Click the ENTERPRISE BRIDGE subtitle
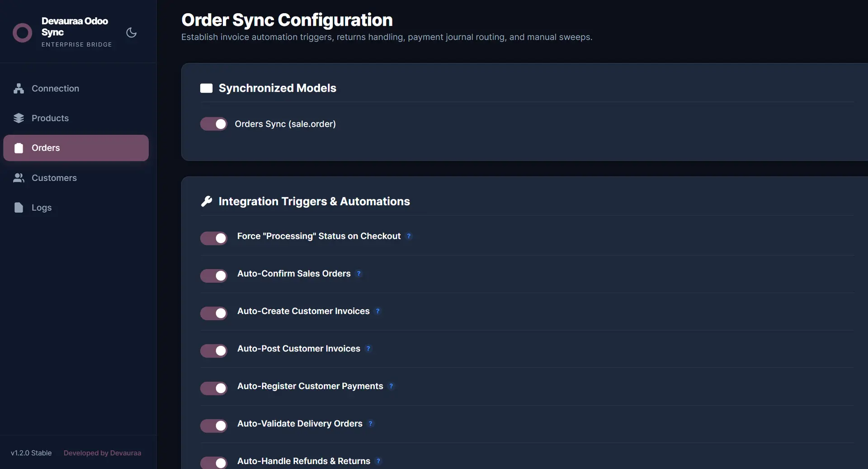The image size is (868, 469). 77,44
